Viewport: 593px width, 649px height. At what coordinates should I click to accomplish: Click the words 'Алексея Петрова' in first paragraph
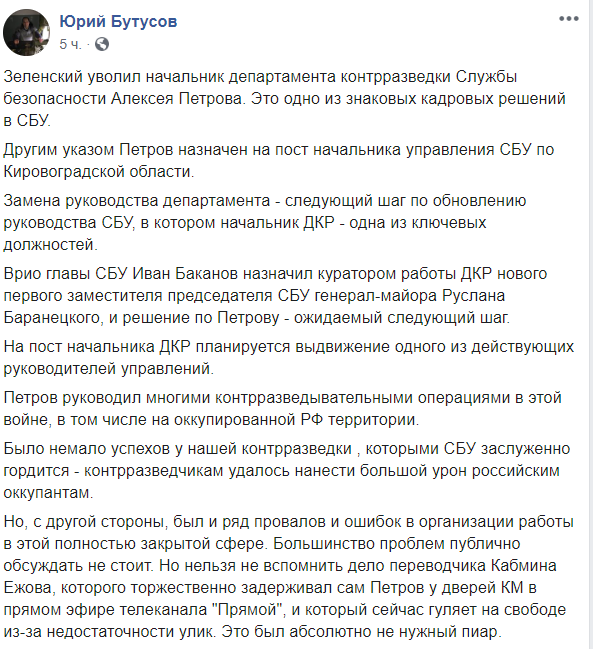pyautogui.click(x=176, y=99)
